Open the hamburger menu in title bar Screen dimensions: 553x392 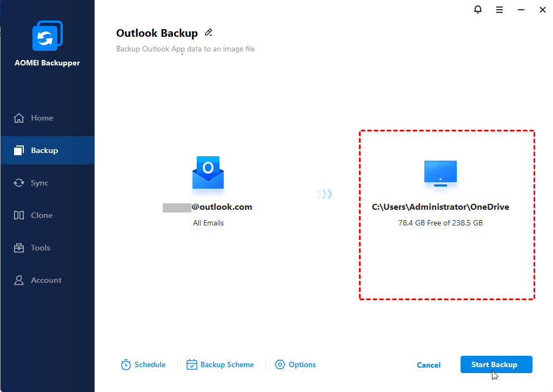tap(499, 10)
